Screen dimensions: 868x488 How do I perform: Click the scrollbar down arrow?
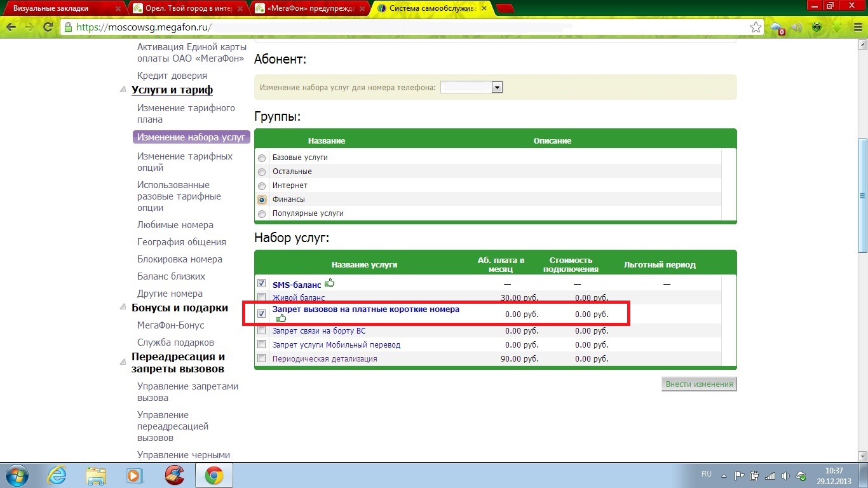[862, 456]
